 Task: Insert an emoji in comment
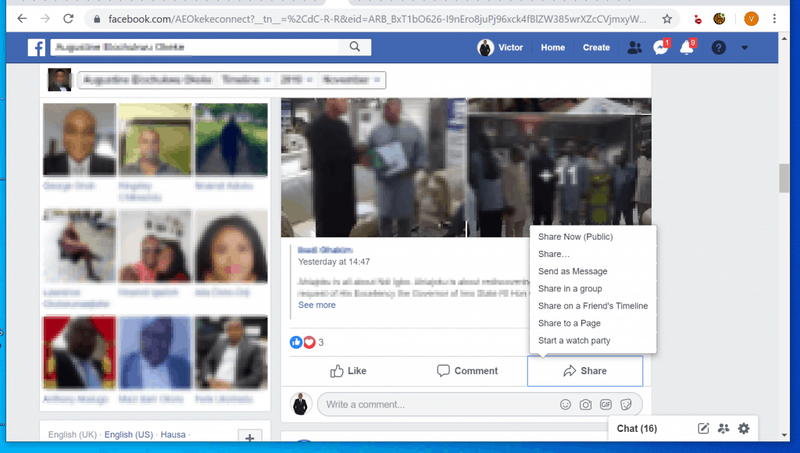click(x=565, y=405)
